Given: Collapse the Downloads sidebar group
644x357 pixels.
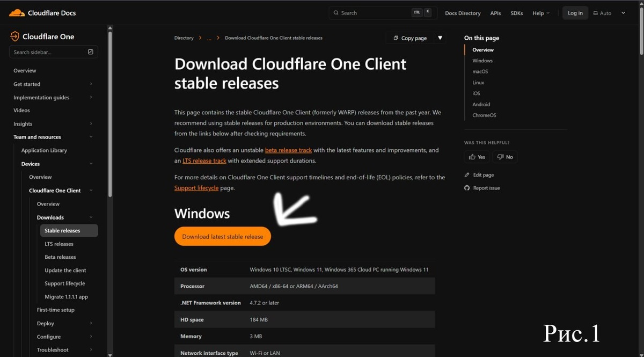Looking at the screenshot, I should coord(91,217).
